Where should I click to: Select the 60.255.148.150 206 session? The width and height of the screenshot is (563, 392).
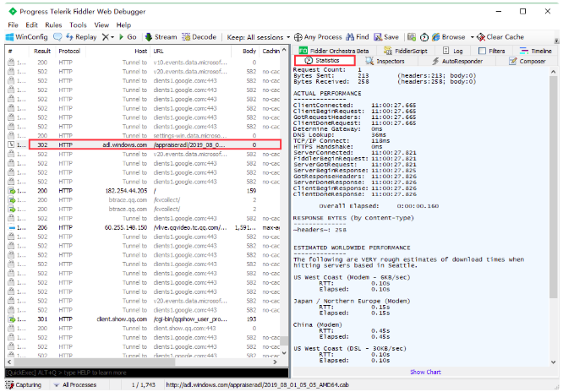point(144,227)
